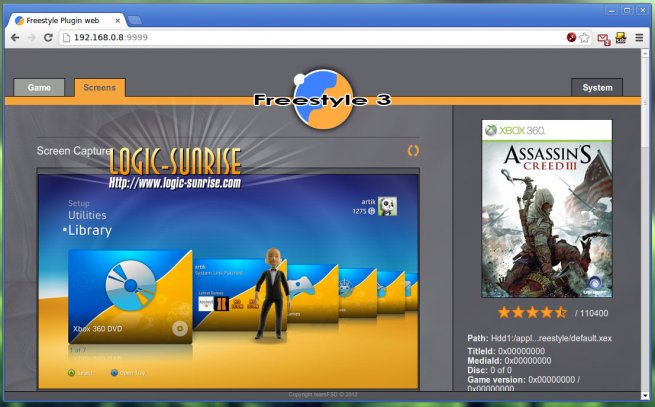Click the panda gamer picture
Screen dimensions: 655x407
coord(387,206)
